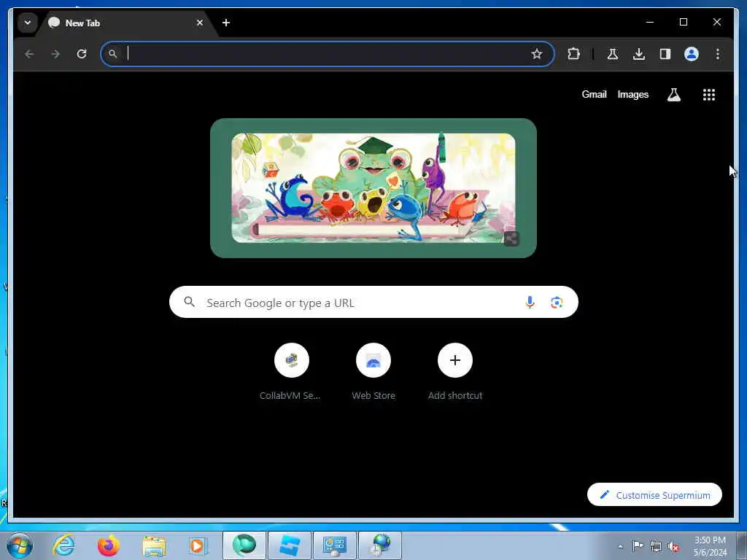747x560 pixels.
Task: Bookmark this tab with the star icon
Action: (537, 54)
